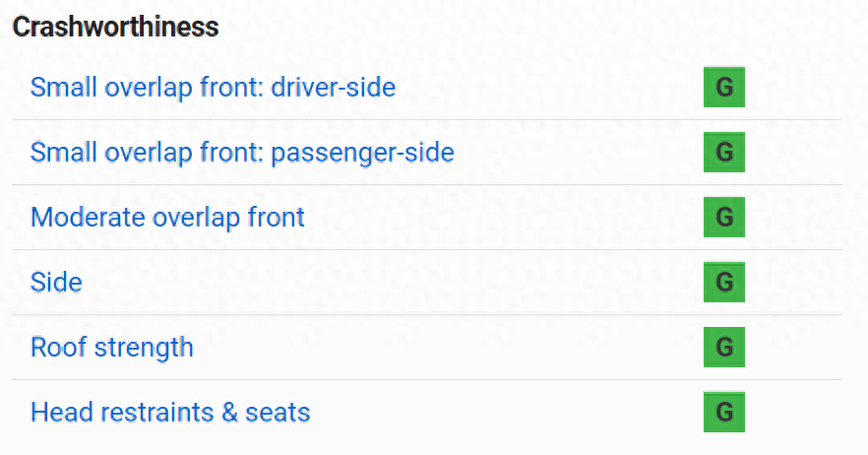Select the G rating badge for Moderate overlap front
Image resolution: width=868 pixels, height=455 pixels.
click(x=724, y=218)
